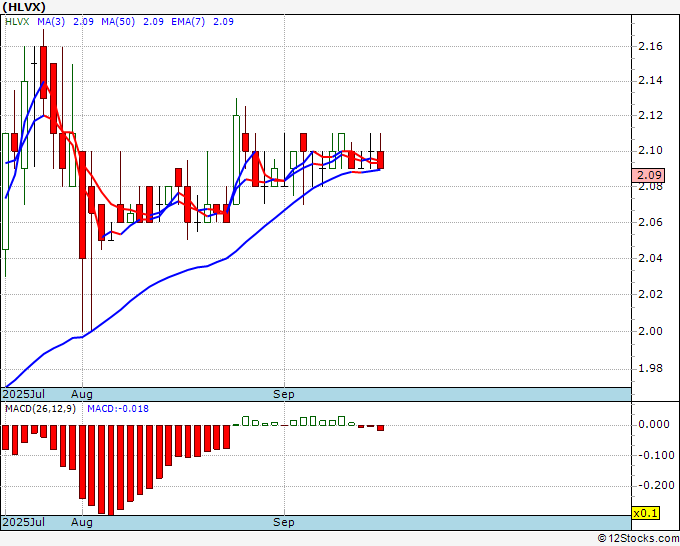This screenshot has width=680, height=546.
Task: Click the last red MACD histogram bar
Action: pos(380,428)
